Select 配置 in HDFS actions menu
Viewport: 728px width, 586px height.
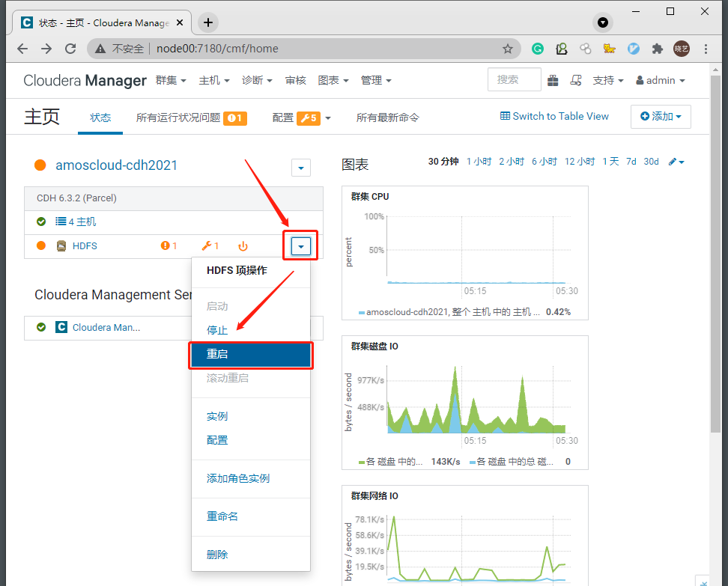[217, 440]
